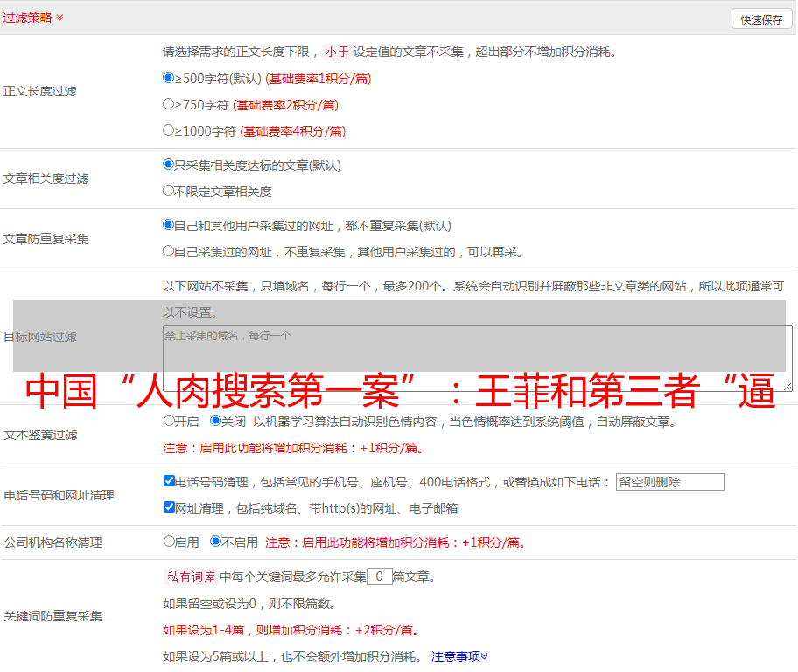Click the 留空则删除 replacement phone field
Image resolution: width=798 pixels, height=672 pixels.
[669, 482]
